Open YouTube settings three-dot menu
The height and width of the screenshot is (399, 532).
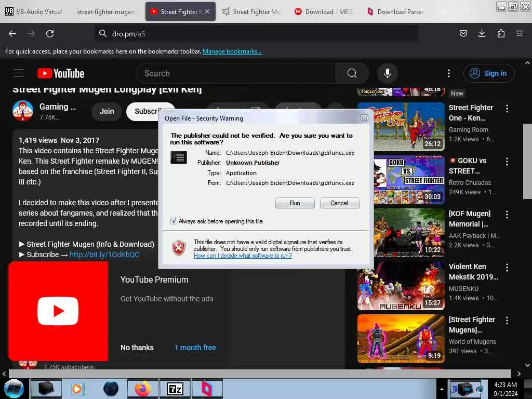click(449, 73)
